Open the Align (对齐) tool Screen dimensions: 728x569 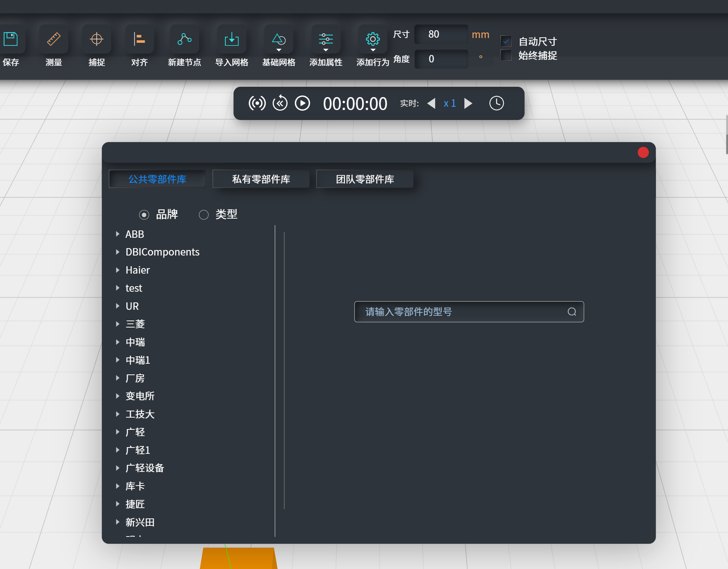139,39
